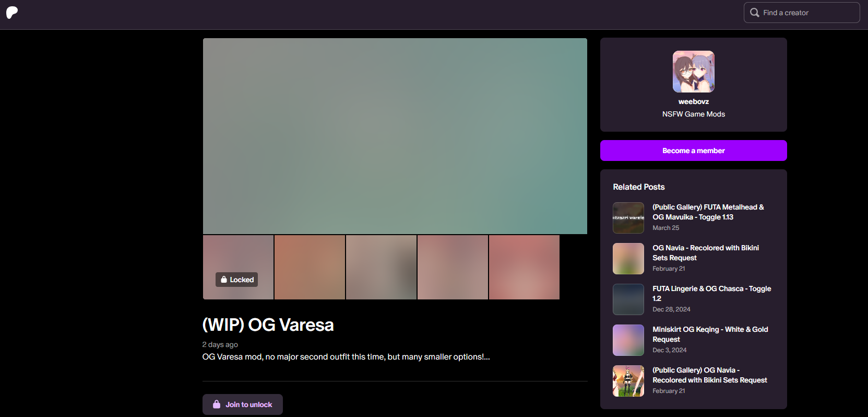Open (Public Gallery) OG Navia Recolored post
This screenshot has height=417, width=868.
click(709, 375)
